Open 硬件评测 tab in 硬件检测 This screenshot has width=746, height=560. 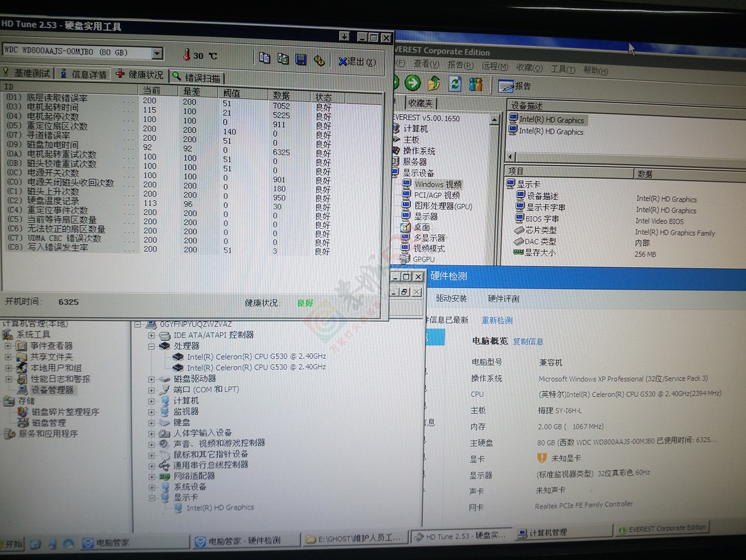(503, 298)
